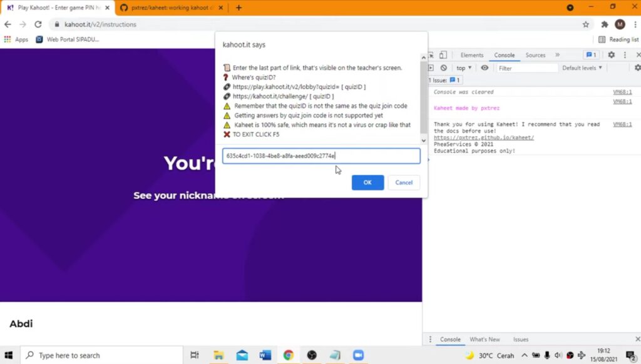Go back using browser back arrow

click(8, 24)
